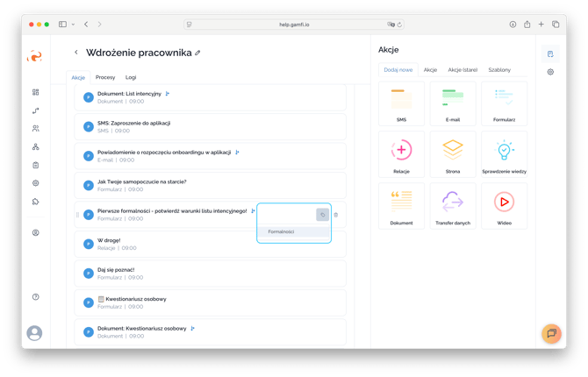
Task: Open the chat support widget
Action: [551, 333]
